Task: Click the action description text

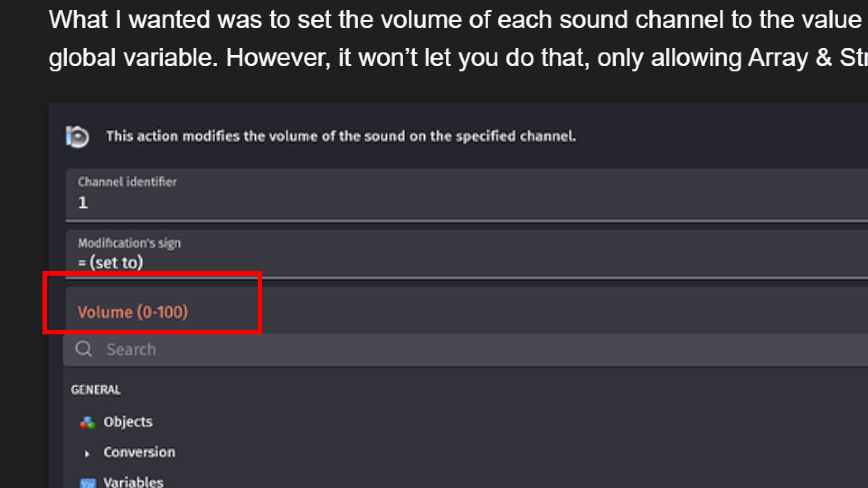Action: click(341, 136)
